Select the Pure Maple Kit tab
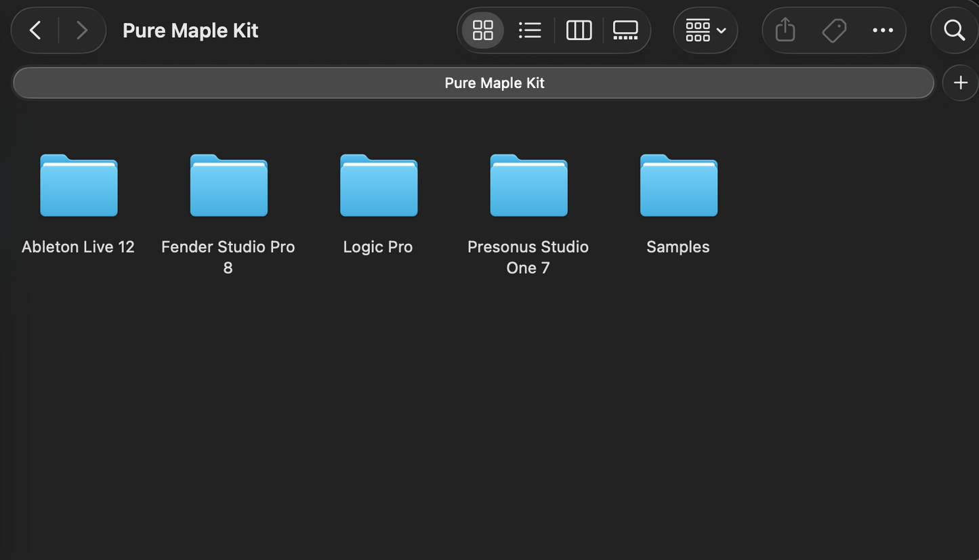 tap(474, 83)
